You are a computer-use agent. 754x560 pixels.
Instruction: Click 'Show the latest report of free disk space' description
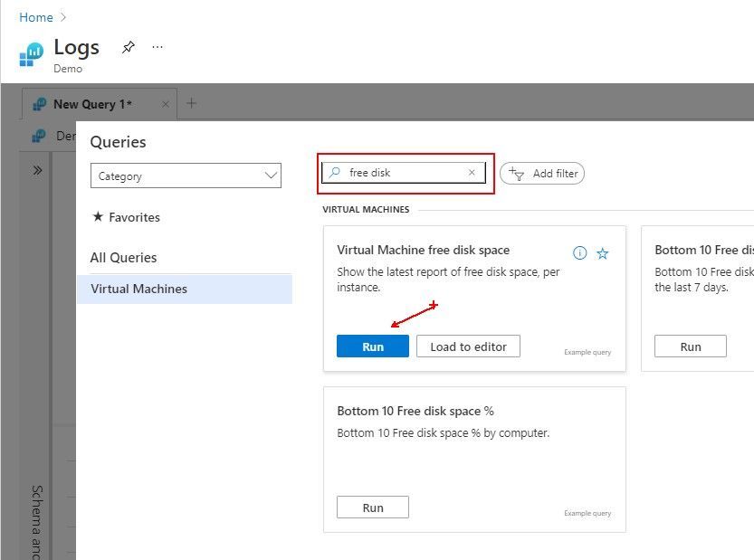click(x=448, y=280)
